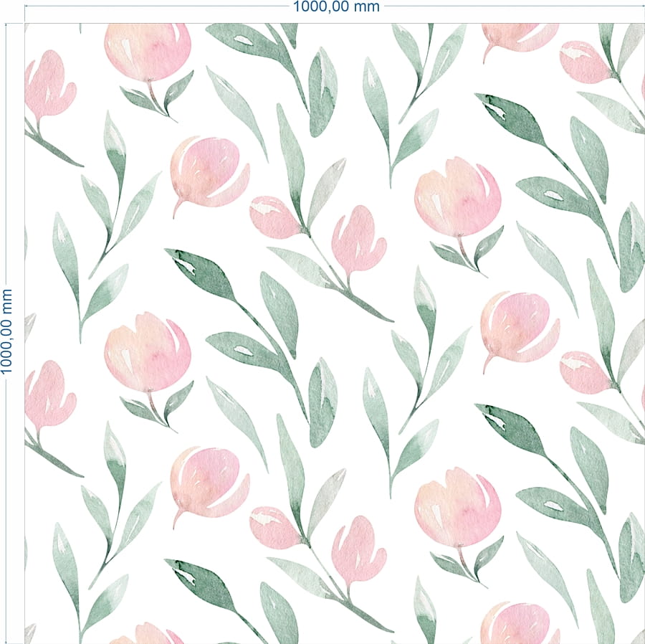Click the partial tulip cropped at top-right edge
The width and height of the screenshot is (645, 644).
[x=520, y=39]
